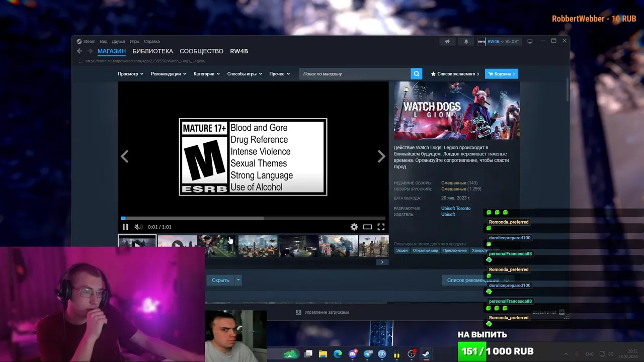Click the Экшен tag
This screenshot has width=644, height=362.
(401, 250)
